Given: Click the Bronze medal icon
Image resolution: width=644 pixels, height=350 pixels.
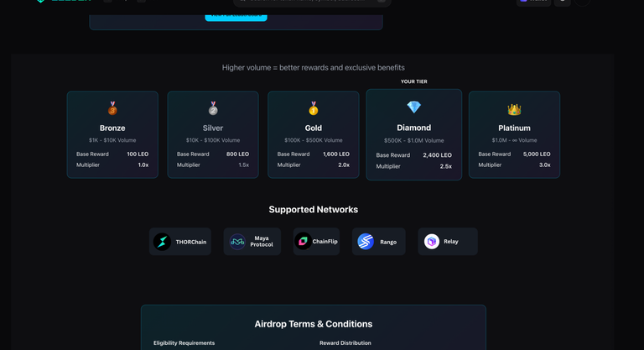Looking at the screenshot, I should [112, 108].
